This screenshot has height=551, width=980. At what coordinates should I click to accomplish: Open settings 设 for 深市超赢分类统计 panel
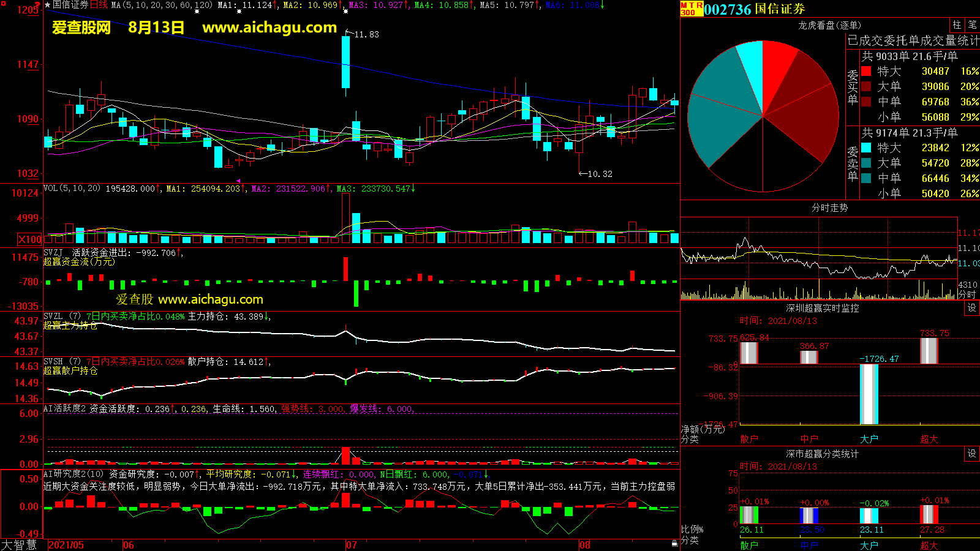[972, 454]
